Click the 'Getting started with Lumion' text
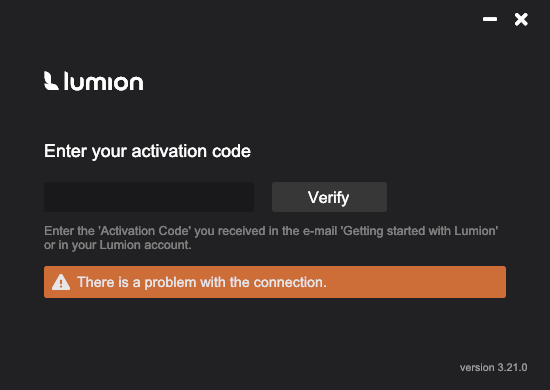This screenshot has height=390, width=550. [420, 231]
